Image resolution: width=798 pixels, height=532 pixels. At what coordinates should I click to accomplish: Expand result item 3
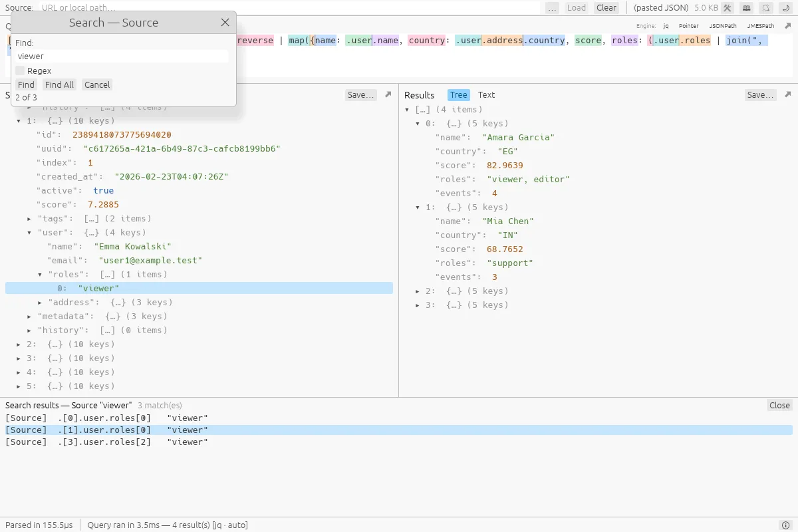(x=418, y=305)
